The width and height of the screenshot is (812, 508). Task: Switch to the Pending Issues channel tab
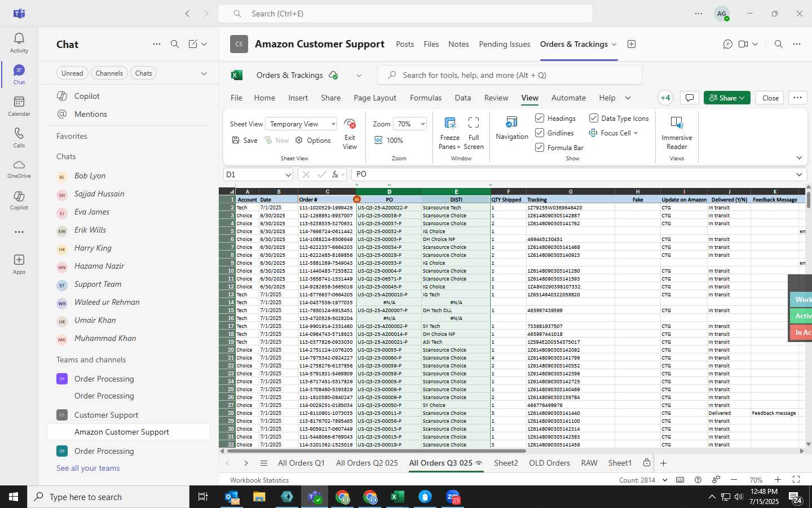click(504, 44)
